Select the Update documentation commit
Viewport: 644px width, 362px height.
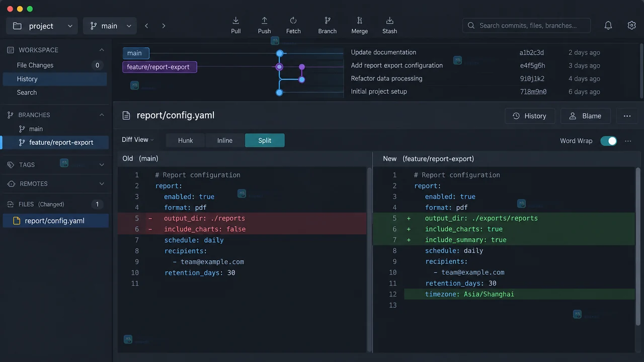click(x=383, y=52)
